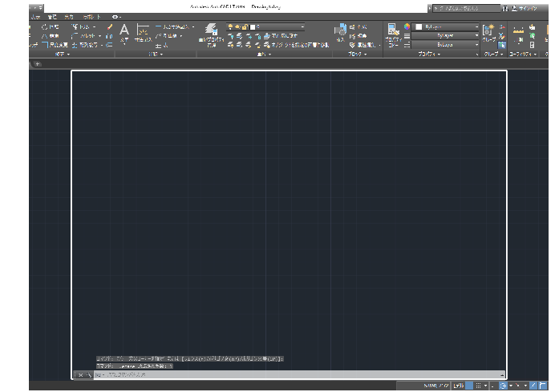Click the lineweight lines icon in Properties panel

(x=407, y=35)
